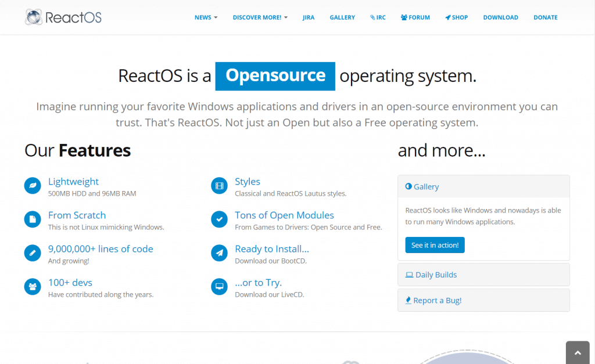The image size is (595, 364).
Task: Switch to the GALLERY section
Action: (342, 17)
